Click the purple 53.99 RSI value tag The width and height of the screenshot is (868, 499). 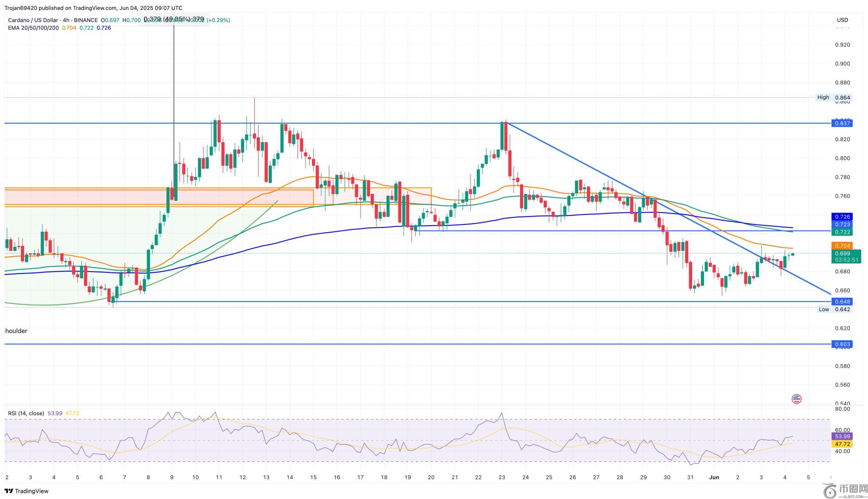point(842,436)
